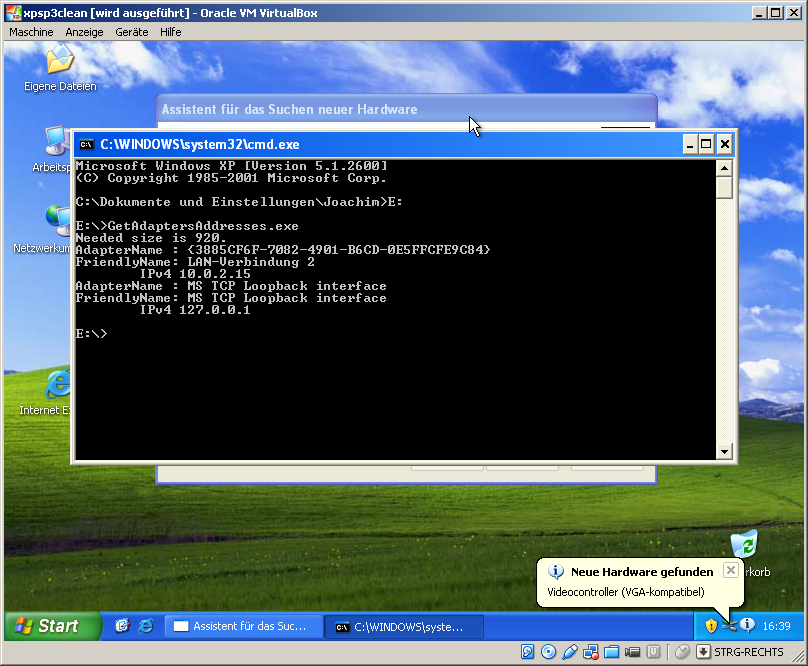
Task: Click the cmd.exe window system menu icon
Action: (86, 144)
